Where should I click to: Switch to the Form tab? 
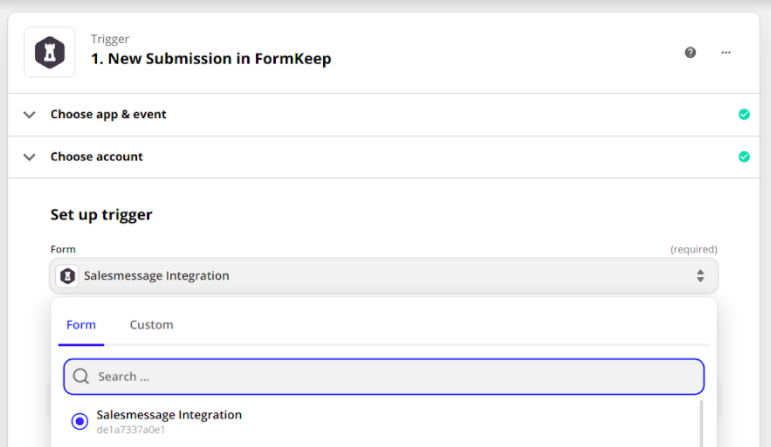(81, 325)
